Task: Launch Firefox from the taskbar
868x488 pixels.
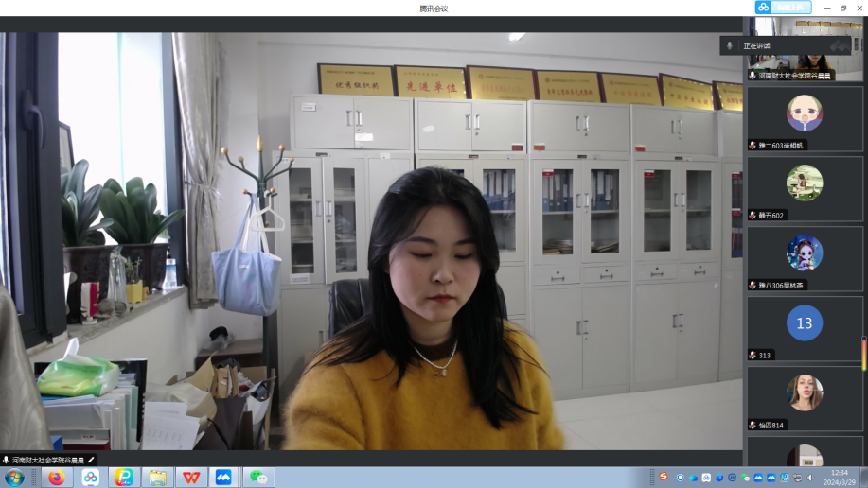Action: pyautogui.click(x=57, y=477)
